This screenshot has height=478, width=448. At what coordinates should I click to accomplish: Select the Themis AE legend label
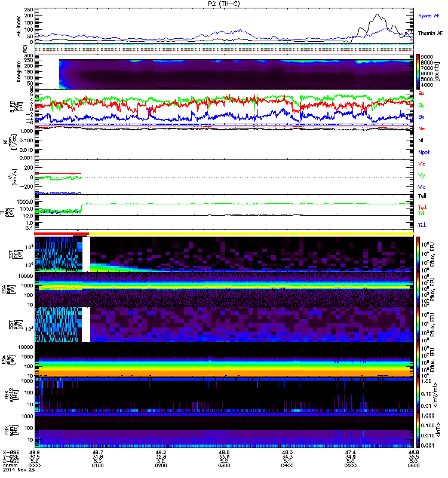430,33
